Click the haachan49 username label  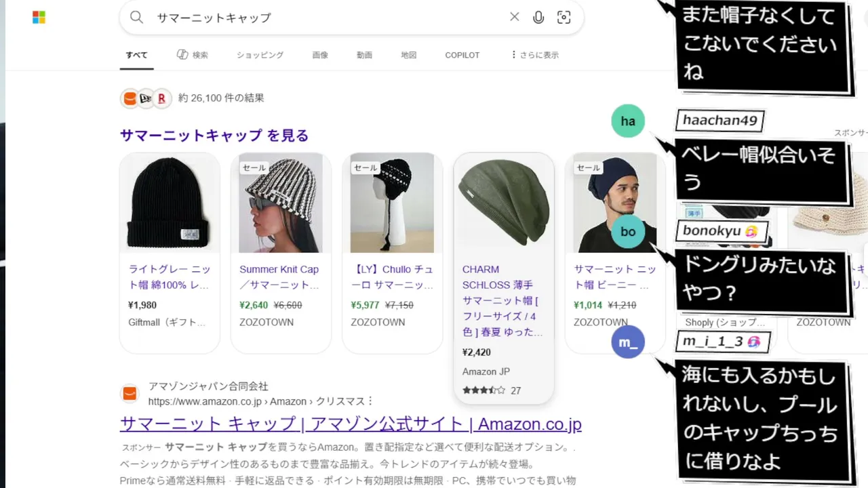[720, 121]
